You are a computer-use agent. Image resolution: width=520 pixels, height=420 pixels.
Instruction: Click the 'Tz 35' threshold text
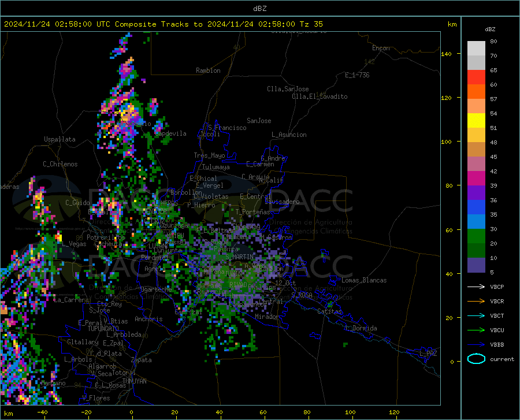point(311,24)
